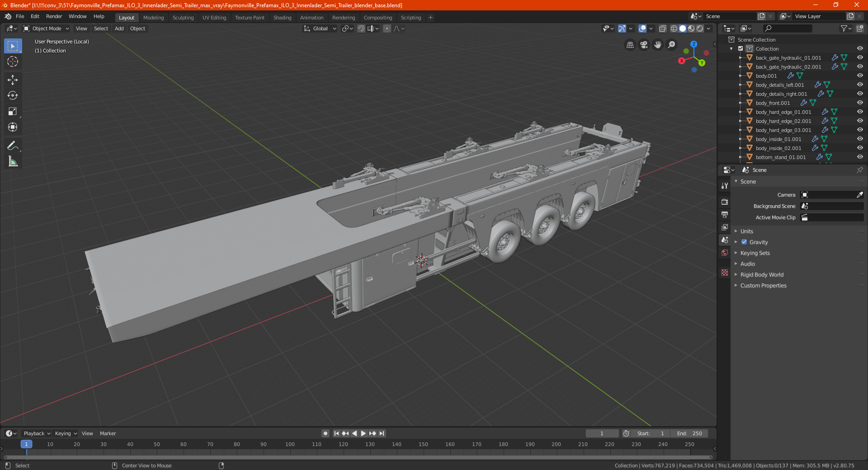Open the Add menu in viewport header
The height and width of the screenshot is (470, 868).
click(119, 28)
